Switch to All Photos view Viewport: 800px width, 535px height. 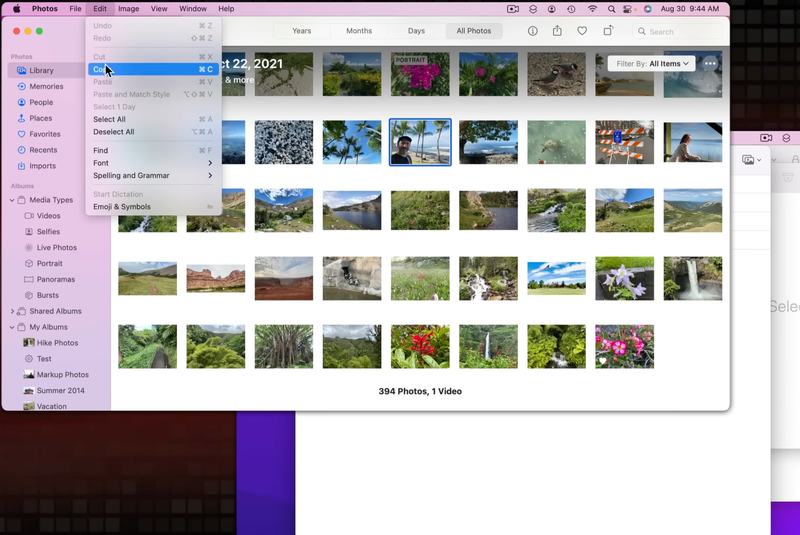(474, 31)
